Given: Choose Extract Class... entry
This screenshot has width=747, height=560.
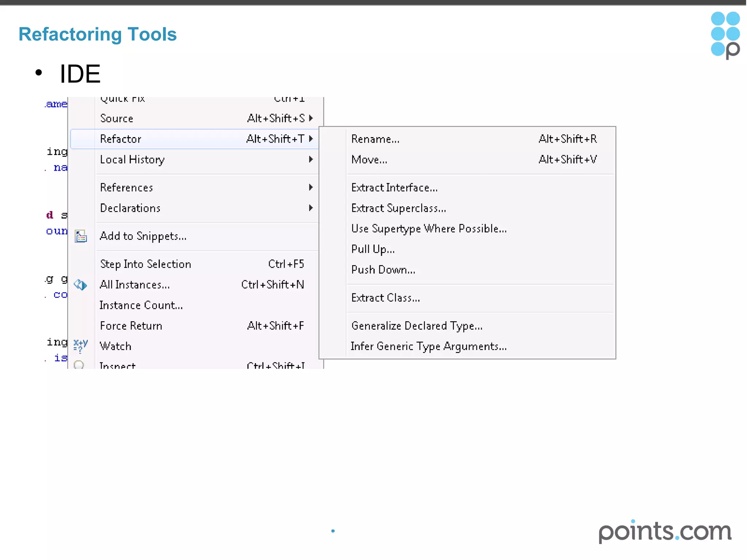Looking at the screenshot, I should click(386, 298).
